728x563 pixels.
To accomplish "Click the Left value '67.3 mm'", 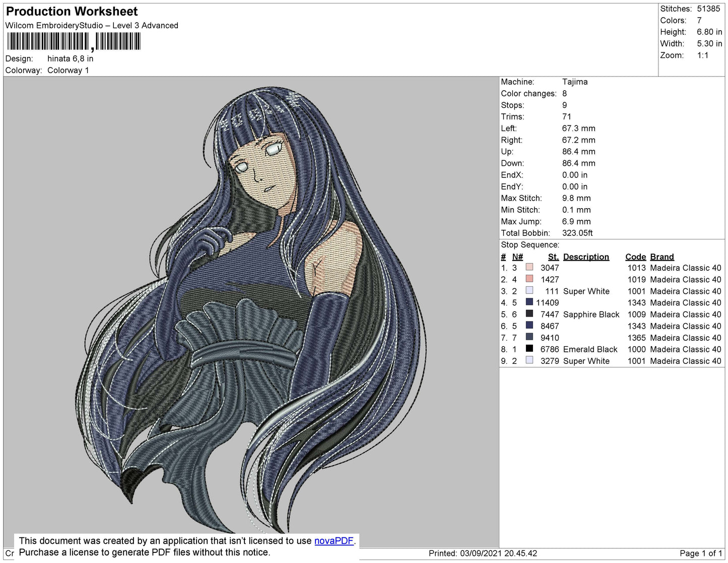I will click(579, 128).
